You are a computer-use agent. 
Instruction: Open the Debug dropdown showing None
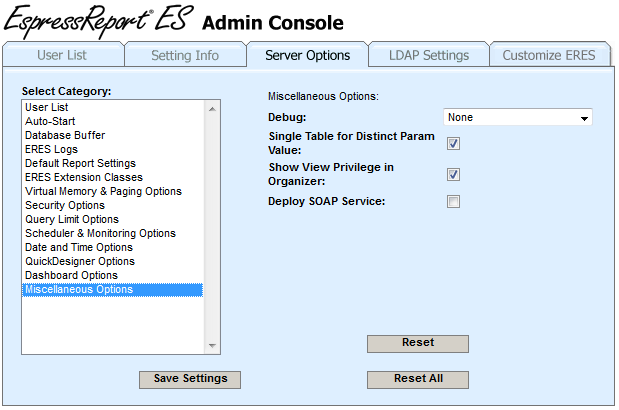(x=518, y=117)
